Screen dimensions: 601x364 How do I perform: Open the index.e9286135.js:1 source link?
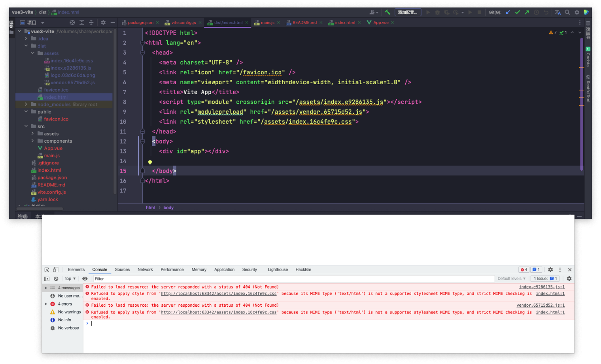pos(541,287)
